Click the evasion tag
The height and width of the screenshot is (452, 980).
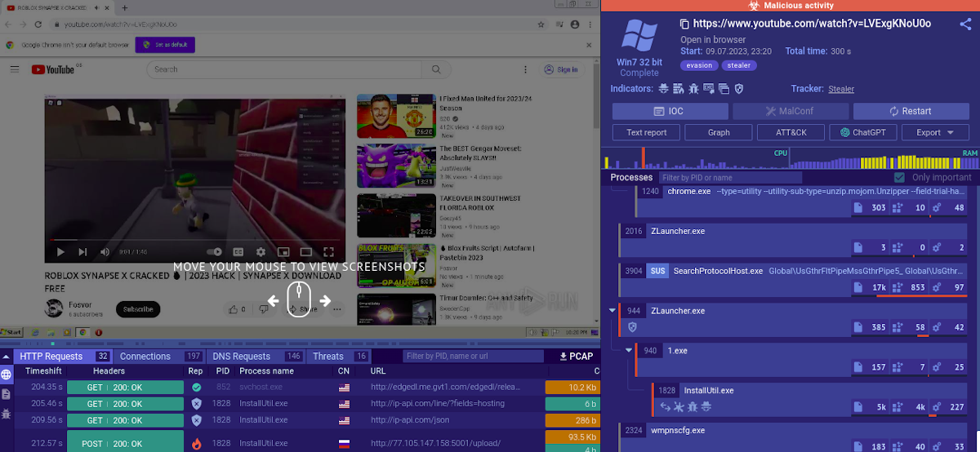point(699,65)
